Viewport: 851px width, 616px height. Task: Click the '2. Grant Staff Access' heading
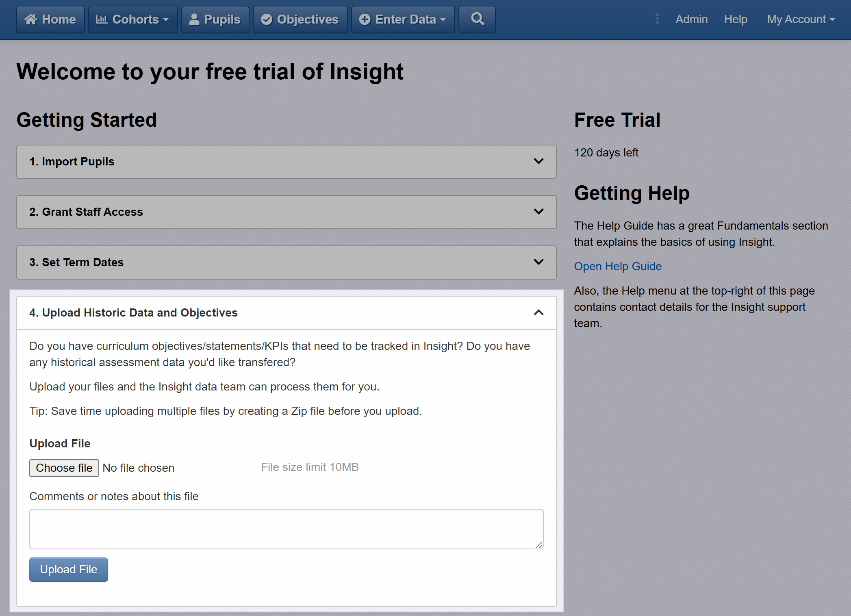click(86, 212)
